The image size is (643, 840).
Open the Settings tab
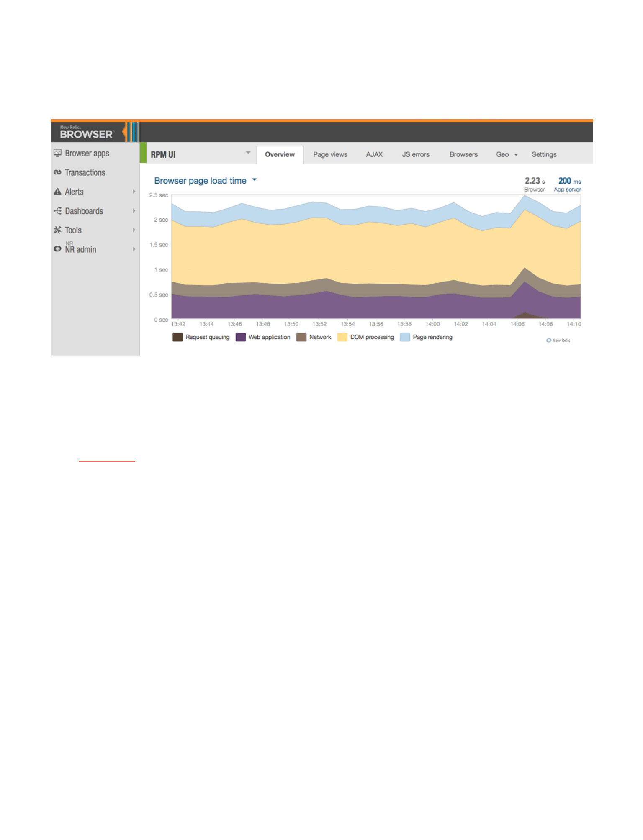[x=544, y=154]
